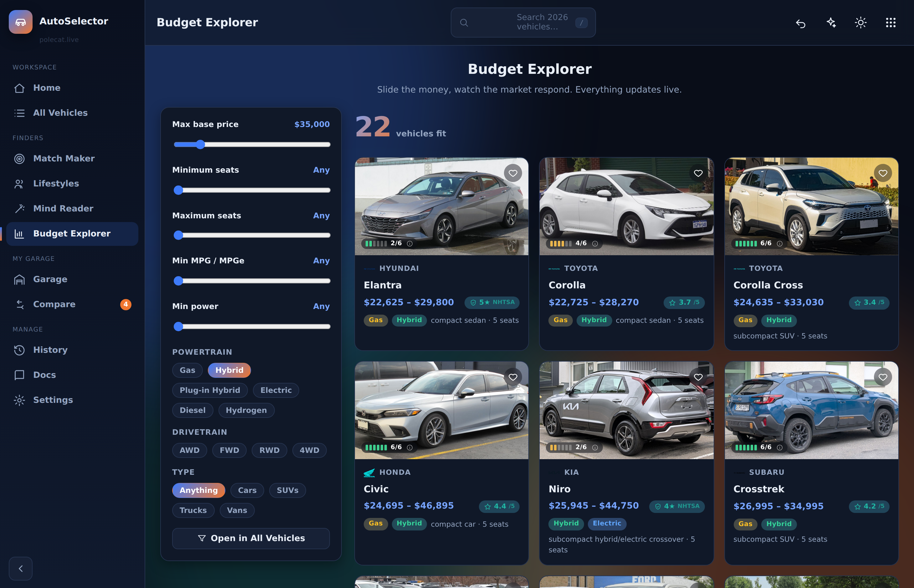The width and height of the screenshot is (914, 588).
Task: Open Mind Reader finder
Action: (x=72, y=209)
